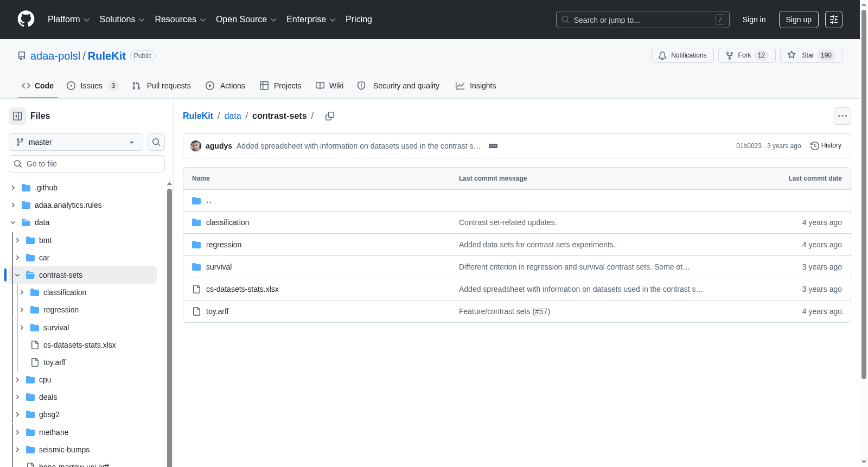Click the regression folder icon in file table

coord(196,245)
